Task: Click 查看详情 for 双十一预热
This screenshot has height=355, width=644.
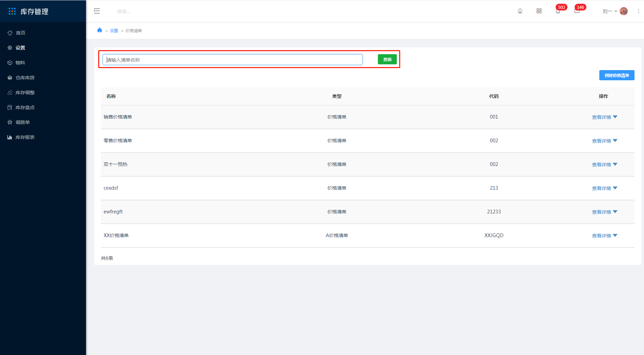Action: 601,165
